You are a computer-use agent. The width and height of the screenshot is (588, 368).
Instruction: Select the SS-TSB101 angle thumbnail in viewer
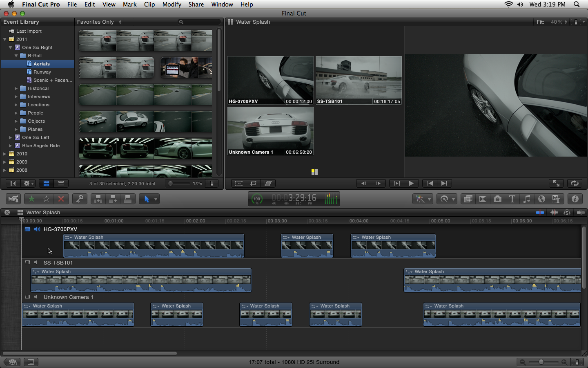coord(359,80)
